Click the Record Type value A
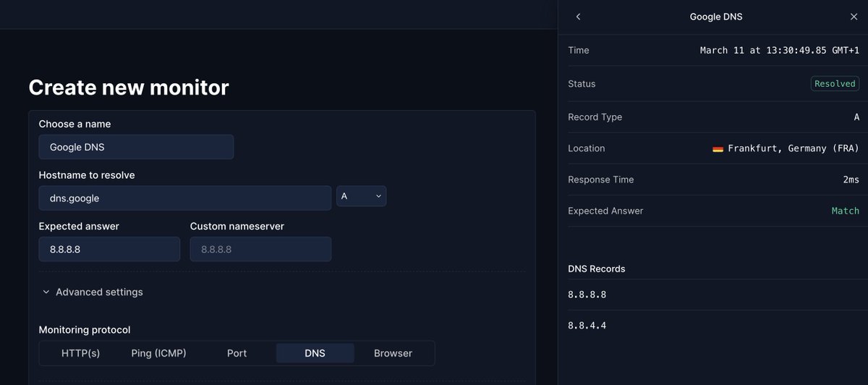 pyautogui.click(x=856, y=117)
